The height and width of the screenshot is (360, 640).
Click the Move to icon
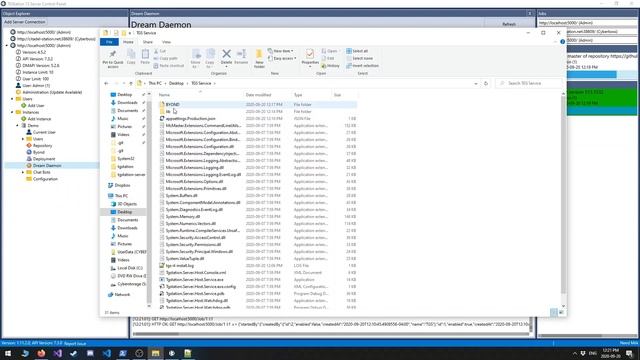click(x=196, y=55)
